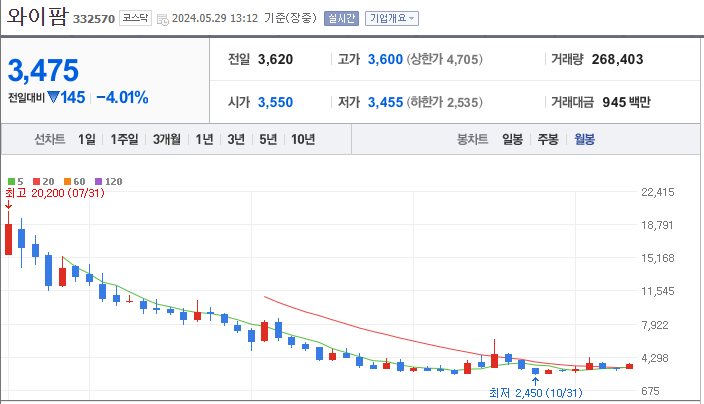Viewport: 704px width, 404px height.
Task: Click the 거래량 value 268,403
Action: point(617,59)
